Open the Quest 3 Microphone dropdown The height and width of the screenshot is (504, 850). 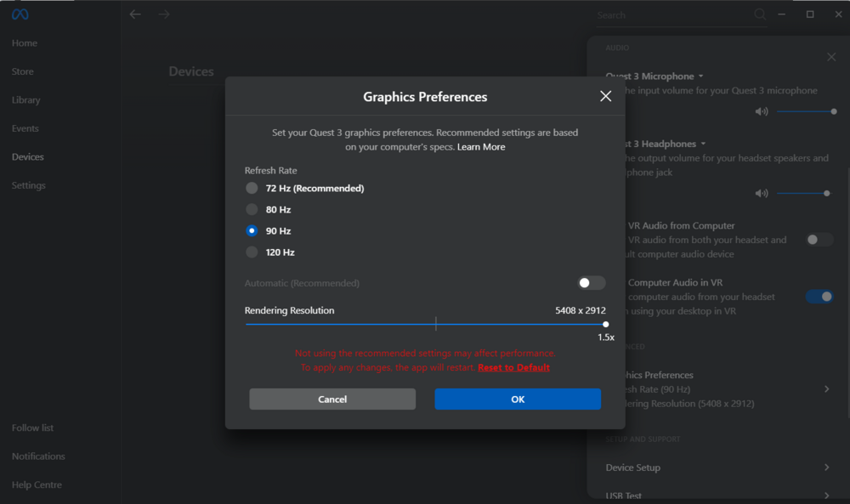click(700, 76)
